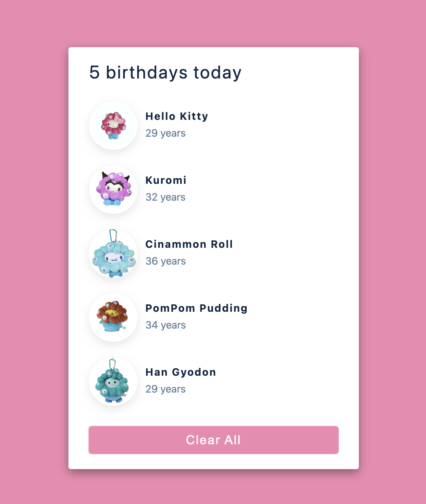
Task: Open the blue plush thumbnail near Cinammon Roll
Action: 113,253
